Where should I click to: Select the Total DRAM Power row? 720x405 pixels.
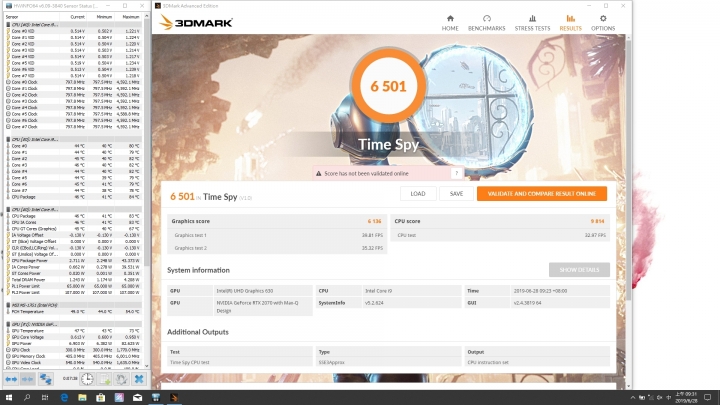point(73,280)
